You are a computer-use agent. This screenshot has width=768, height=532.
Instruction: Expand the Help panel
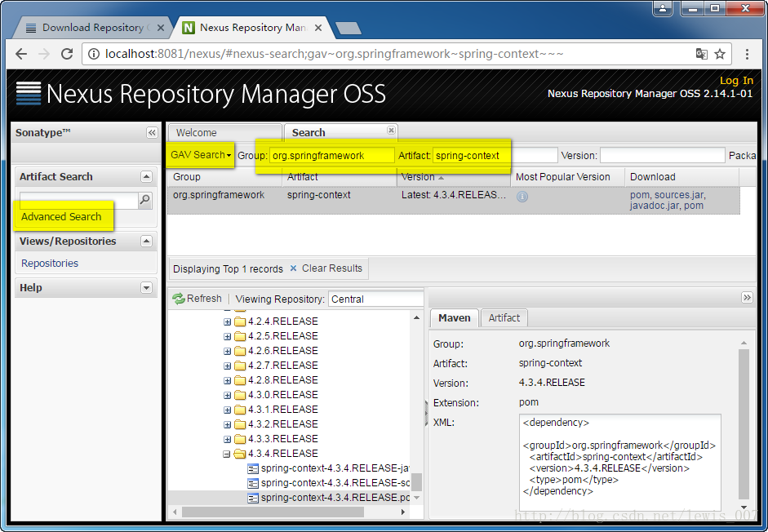146,287
